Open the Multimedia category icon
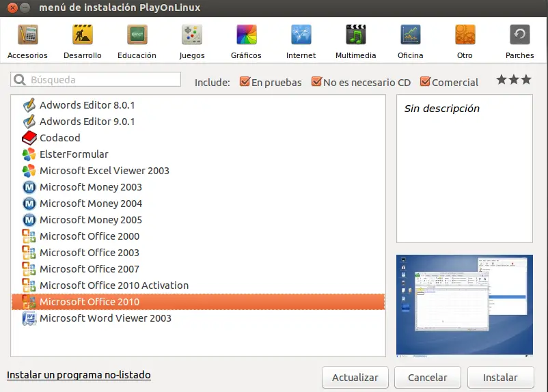Image resolution: width=548 pixels, height=392 pixels. tap(356, 35)
